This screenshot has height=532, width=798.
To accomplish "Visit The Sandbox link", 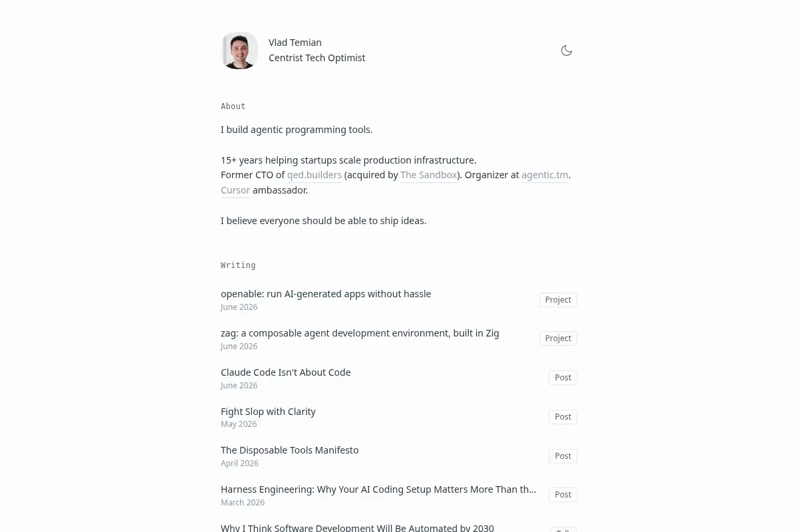I will [x=429, y=176].
